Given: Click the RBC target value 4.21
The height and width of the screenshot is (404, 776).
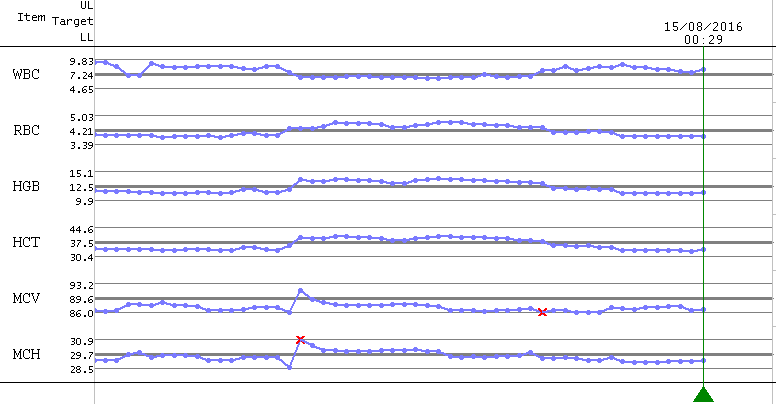Looking at the screenshot, I should [x=81, y=131].
